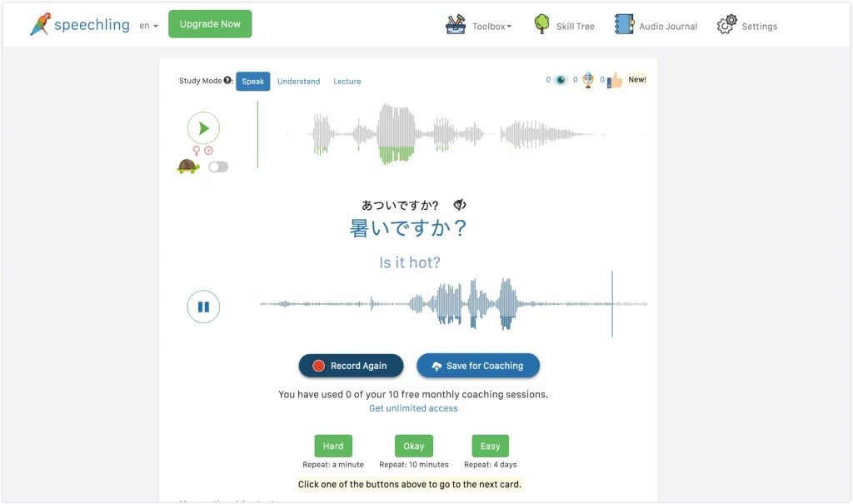The image size is (853, 504).
Task: Open the en language dropdown
Action: tap(148, 26)
